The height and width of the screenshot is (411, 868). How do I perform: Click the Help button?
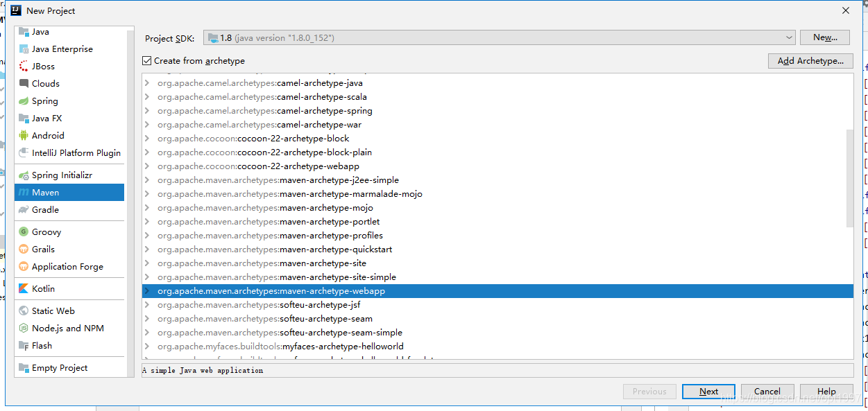click(826, 392)
